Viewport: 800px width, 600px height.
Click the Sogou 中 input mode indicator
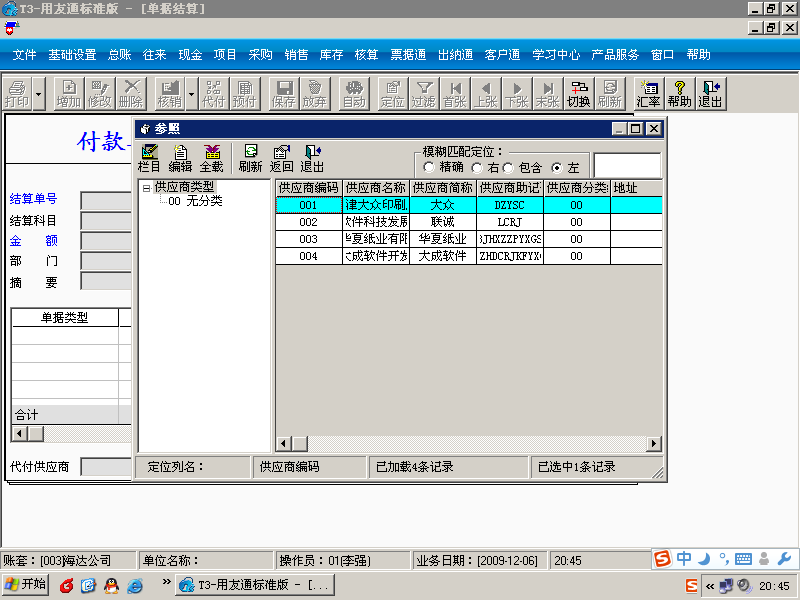(684, 559)
